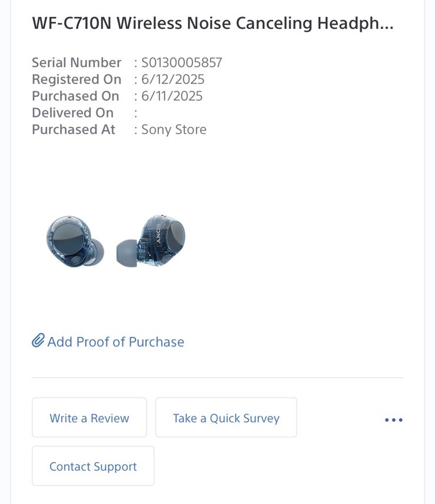Click the Purchased At label

(74, 129)
